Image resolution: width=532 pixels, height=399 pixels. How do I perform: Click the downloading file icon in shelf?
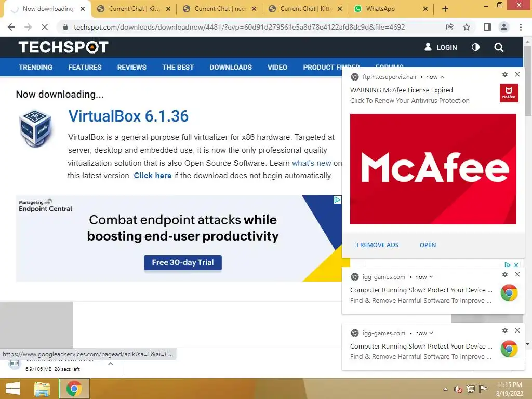click(15, 363)
